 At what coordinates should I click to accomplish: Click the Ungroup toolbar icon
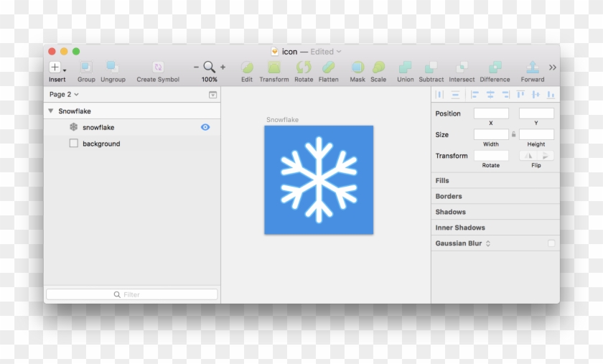(113, 67)
